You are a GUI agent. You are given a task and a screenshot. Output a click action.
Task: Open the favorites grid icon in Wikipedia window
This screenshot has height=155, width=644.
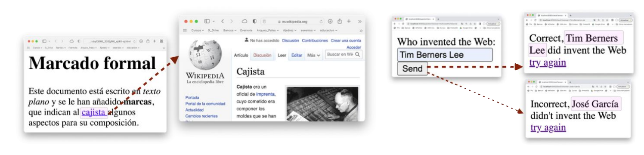coord(185,31)
